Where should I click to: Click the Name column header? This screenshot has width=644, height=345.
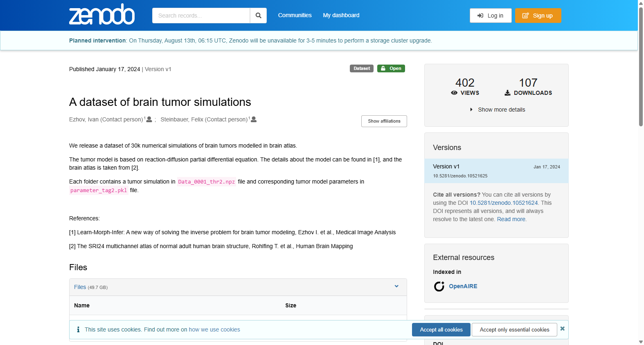(x=82, y=305)
